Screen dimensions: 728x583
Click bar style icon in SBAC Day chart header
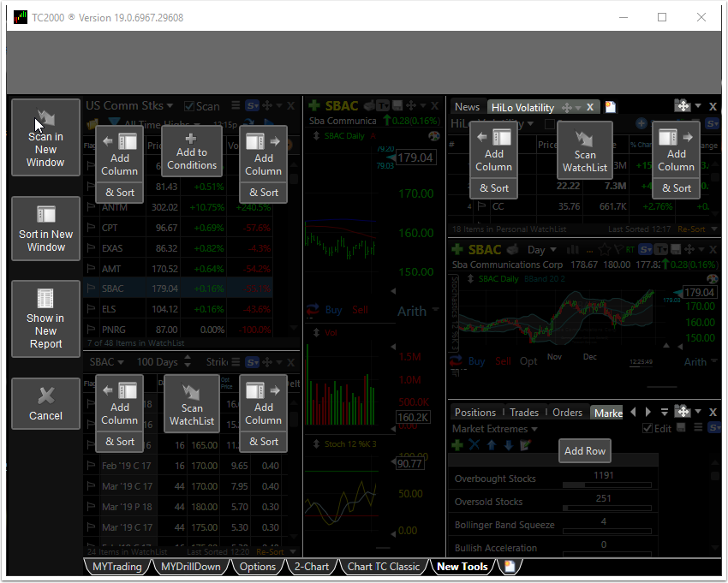pos(572,250)
